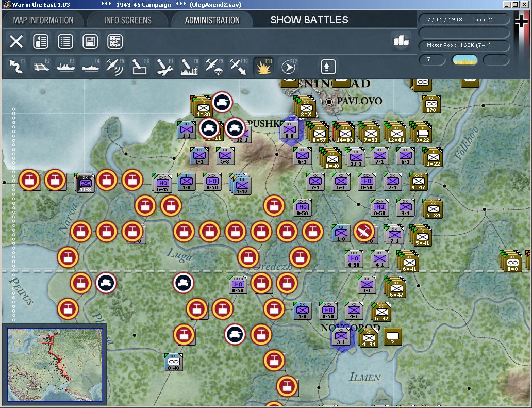Select the Soviet stack labeled 8=X
The image size is (532, 408).
pos(305,107)
